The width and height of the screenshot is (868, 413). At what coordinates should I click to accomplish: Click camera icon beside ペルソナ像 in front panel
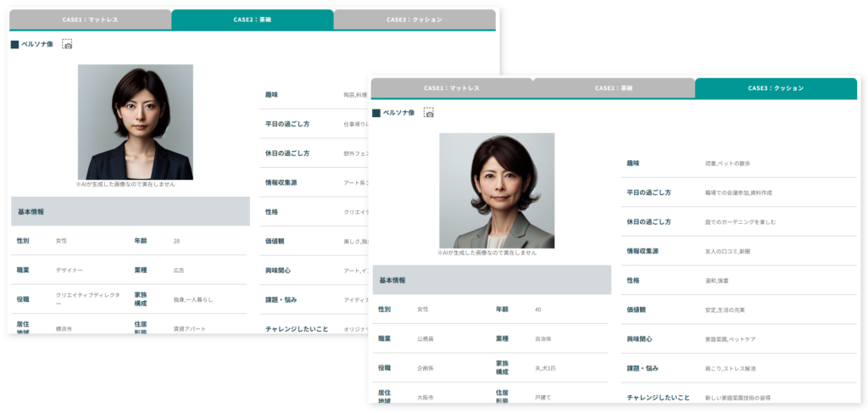pyautogui.click(x=429, y=113)
